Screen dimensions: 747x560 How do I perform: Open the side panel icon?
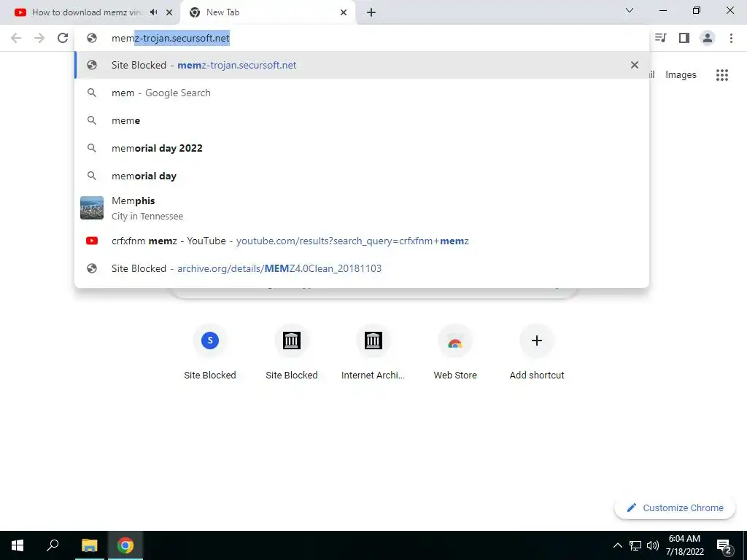[684, 38]
